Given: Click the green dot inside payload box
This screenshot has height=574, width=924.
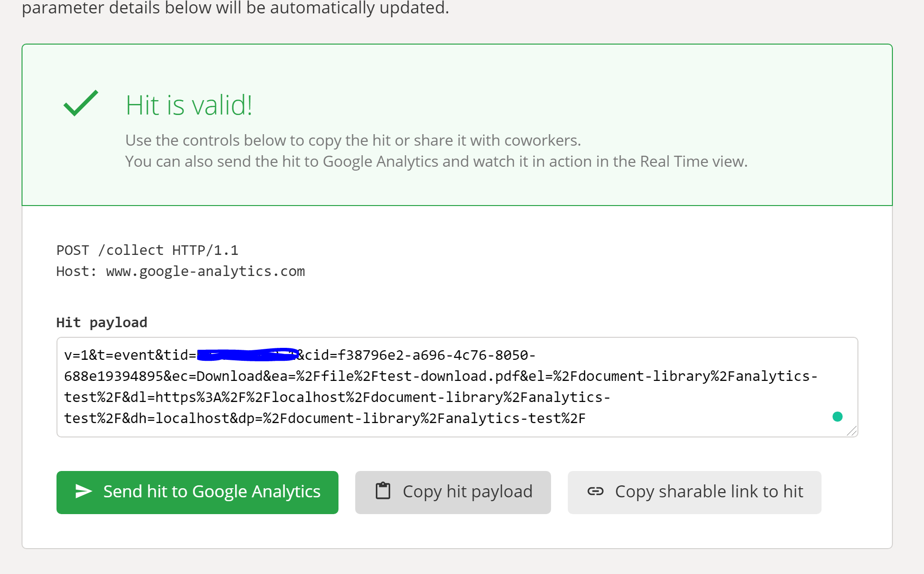Looking at the screenshot, I should coord(837,416).
